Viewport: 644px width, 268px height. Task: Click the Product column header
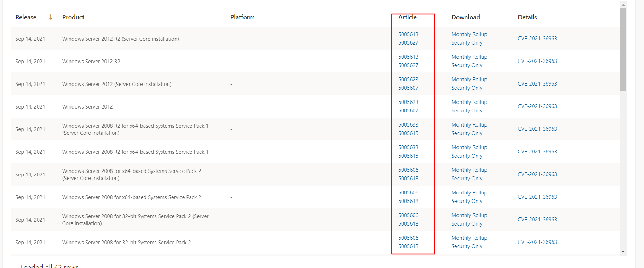(x=73, y=17)
